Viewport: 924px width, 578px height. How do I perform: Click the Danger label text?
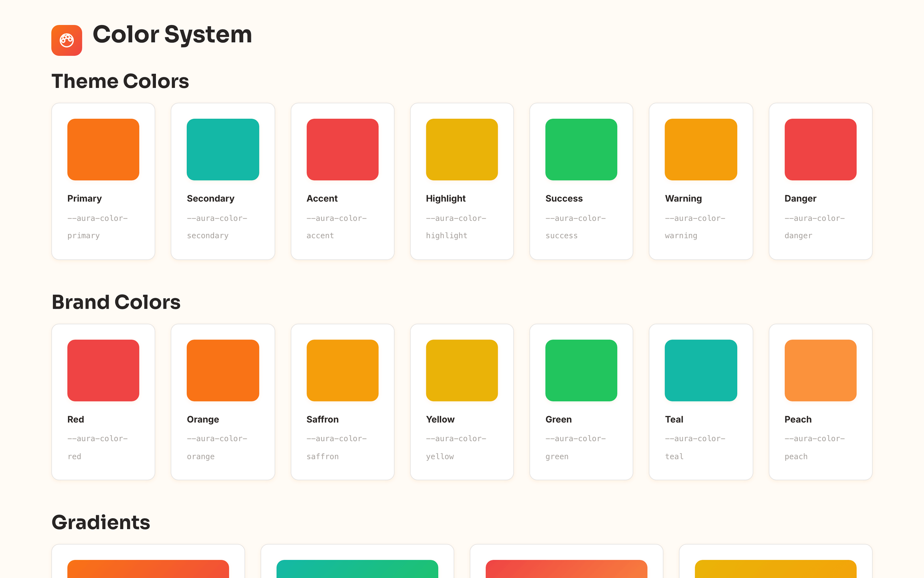(800, 198)
